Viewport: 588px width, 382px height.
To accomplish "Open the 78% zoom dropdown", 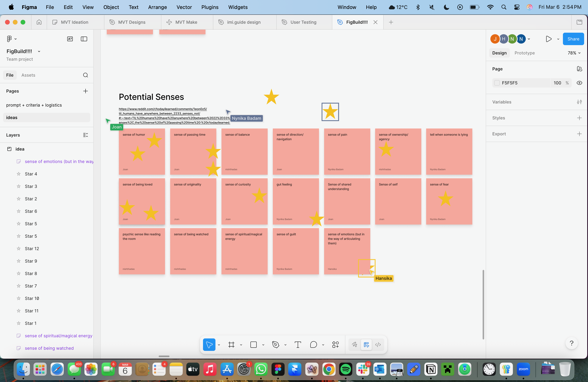I will [574, 53].
